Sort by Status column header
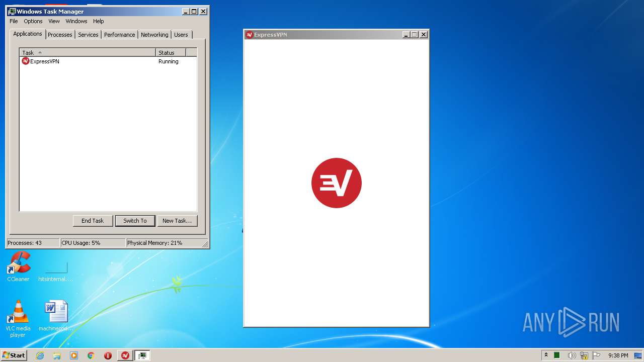The image size is (644, 362). point(171,52)
